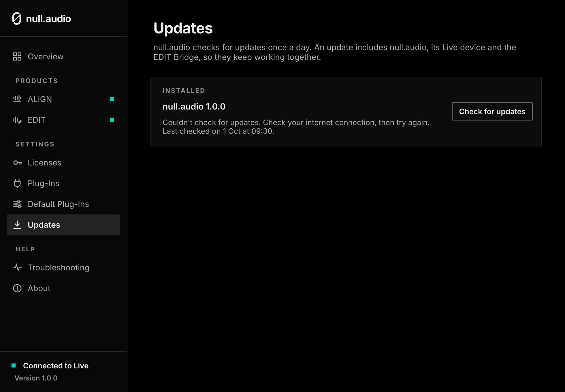Viewport: 565px width, 392px height.
Task: Click the SETTINGS section header
Action: point(35,144)
